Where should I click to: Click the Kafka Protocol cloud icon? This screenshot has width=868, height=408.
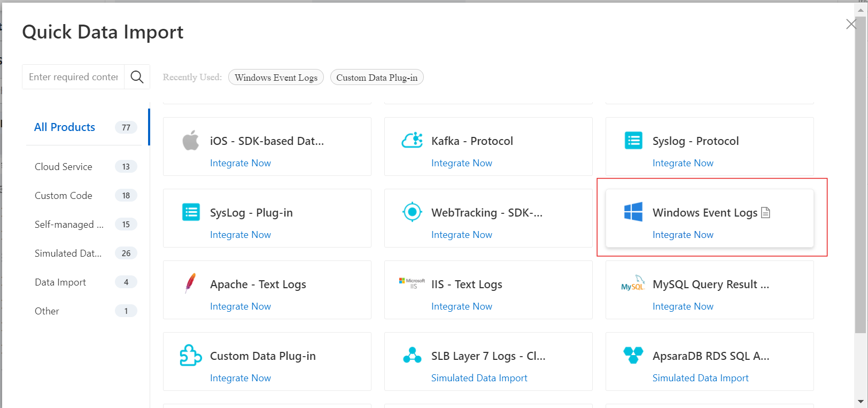(x=412, y=141)
